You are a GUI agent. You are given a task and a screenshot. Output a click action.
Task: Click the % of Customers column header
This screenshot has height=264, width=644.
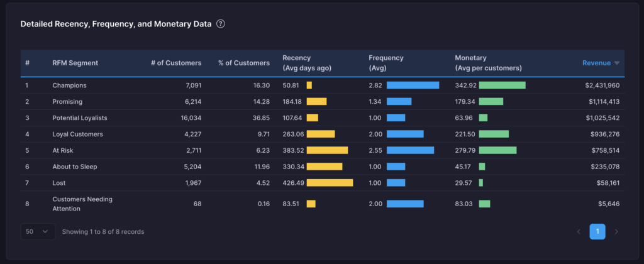244,63
